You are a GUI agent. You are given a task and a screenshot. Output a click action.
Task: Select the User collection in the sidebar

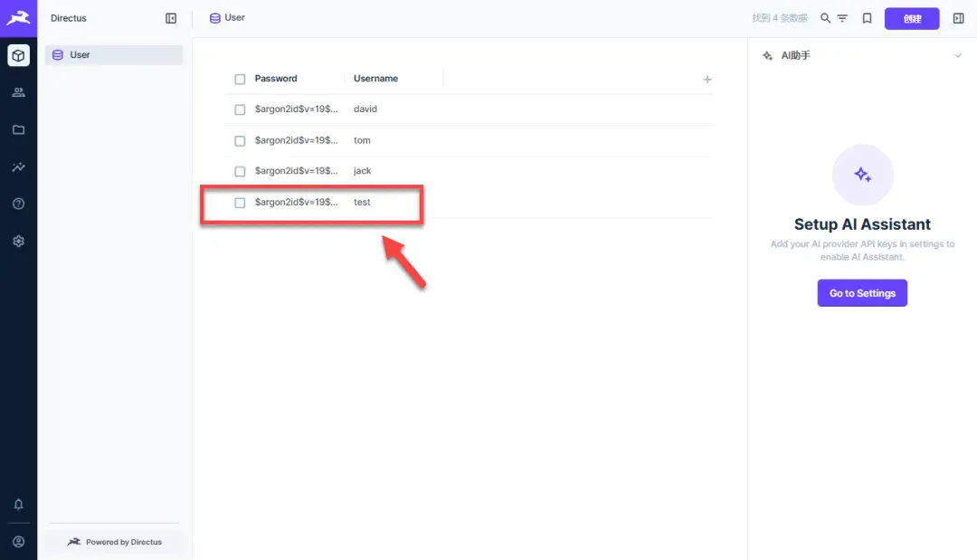(114, 55)
